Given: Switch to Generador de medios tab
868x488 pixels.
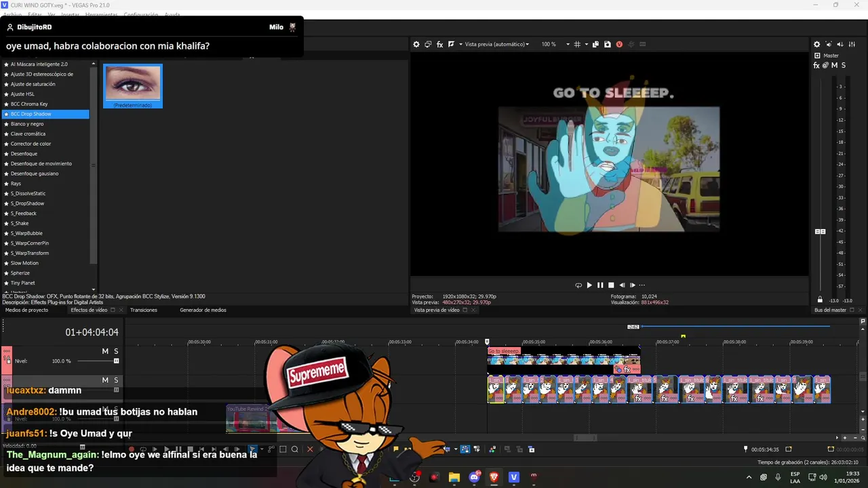Looking at the screenshot, I should (x=203, y=310).
